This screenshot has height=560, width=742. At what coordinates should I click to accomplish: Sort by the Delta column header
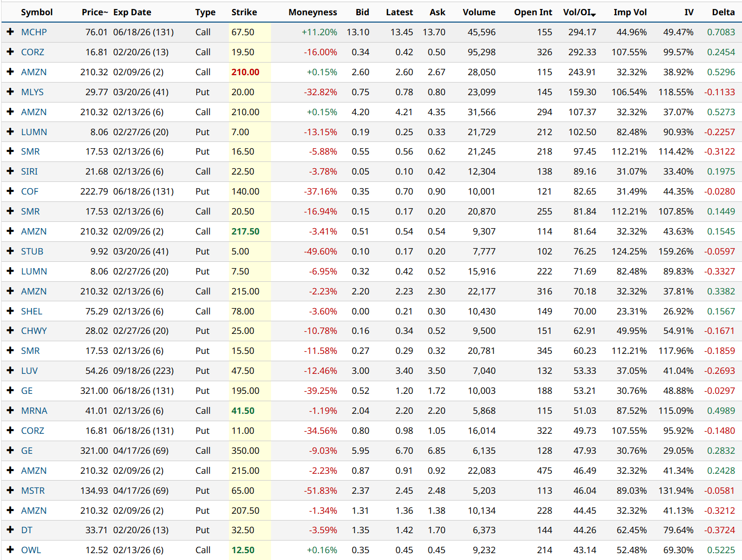(x=723, y=12)
